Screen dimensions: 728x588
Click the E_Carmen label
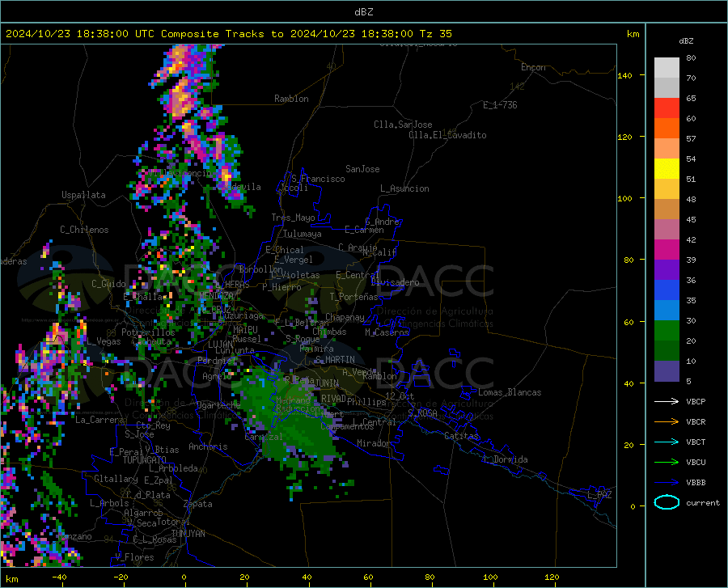364,229
